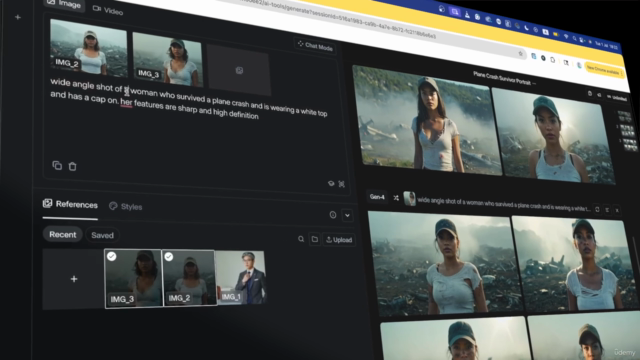The width and height of the screenshot is (640, 360).
Task: Click the IMG_3 thumbnail in prompt box
Action: coord(167,60)
